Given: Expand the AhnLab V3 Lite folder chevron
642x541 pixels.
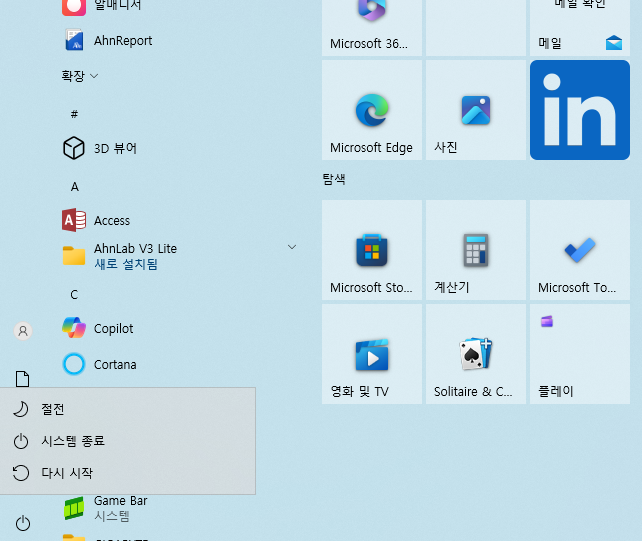Looking at the screenshot, I should point(292,247).
